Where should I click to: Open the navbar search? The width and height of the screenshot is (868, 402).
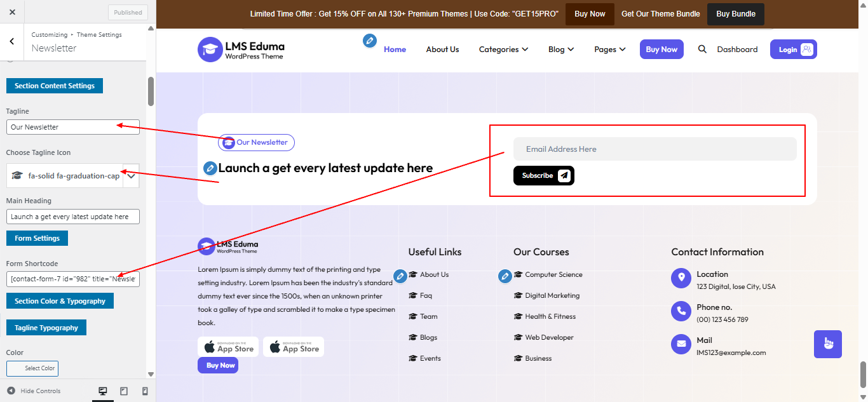pyautogui.click(x=702, y=49)
